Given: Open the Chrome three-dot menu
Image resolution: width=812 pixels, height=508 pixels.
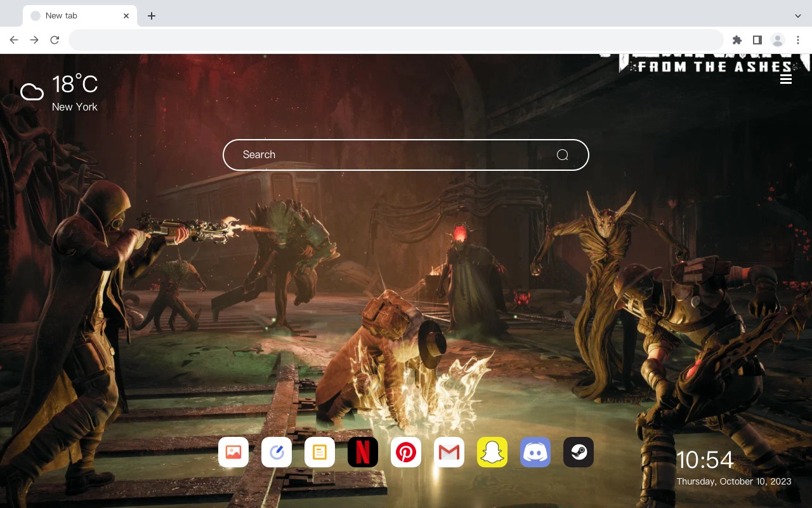Looking at the screenshot, I should [798, 40].
